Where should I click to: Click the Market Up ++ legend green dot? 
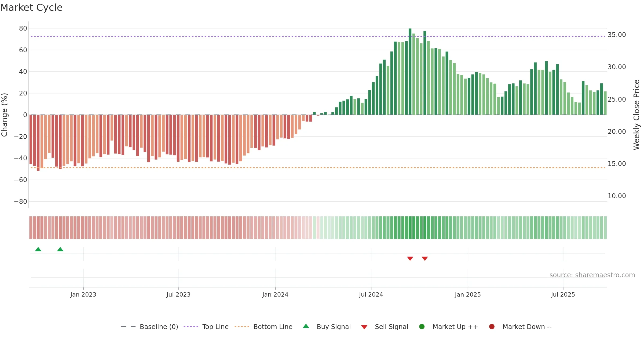click(422, 327)
